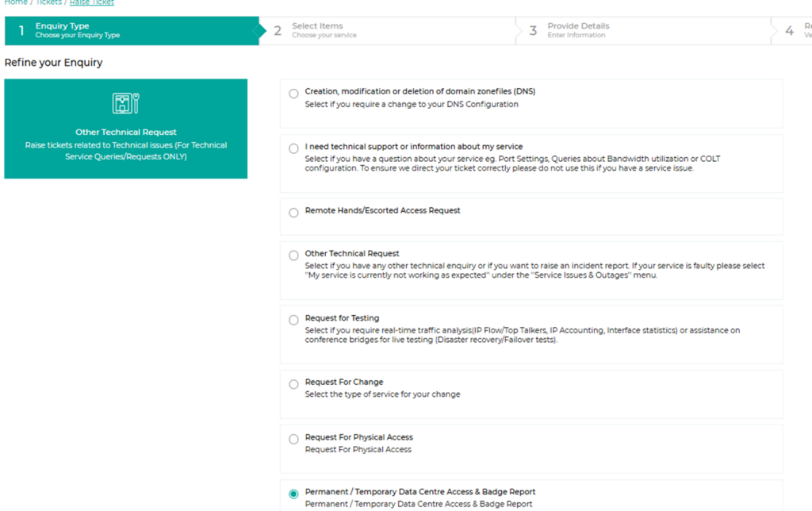Select the DNS zonefiles creation radio button
The image size is (812, 511).
293,94
